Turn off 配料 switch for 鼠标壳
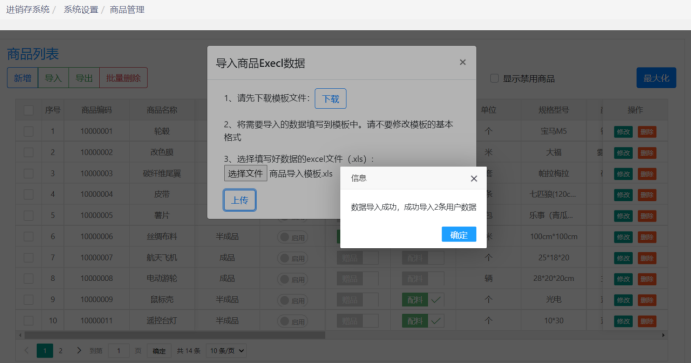 click(423, 300)
